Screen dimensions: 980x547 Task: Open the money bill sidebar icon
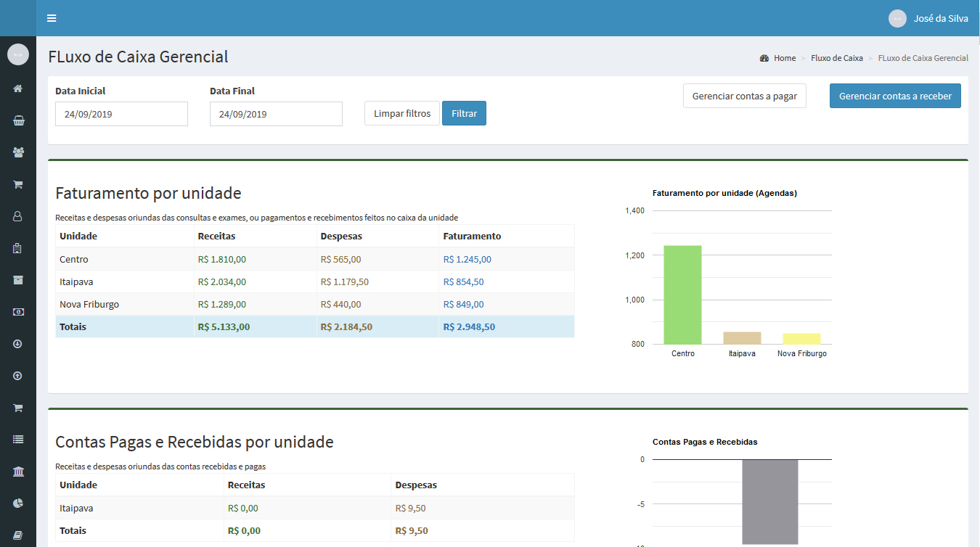(18, 312)
